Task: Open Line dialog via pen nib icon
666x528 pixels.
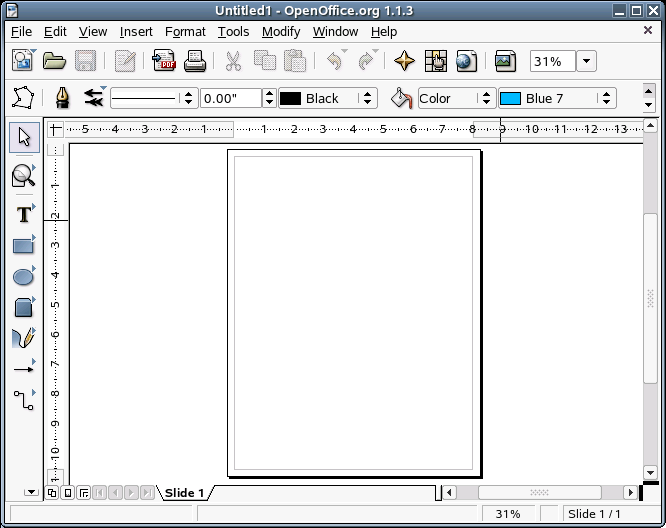Action: click(x=62, y=98)
